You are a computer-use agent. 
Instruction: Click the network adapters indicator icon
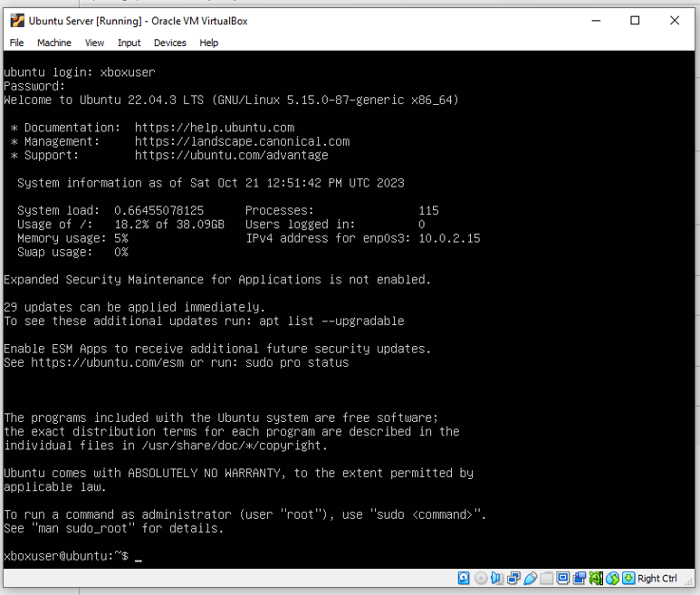click(513, 578)
